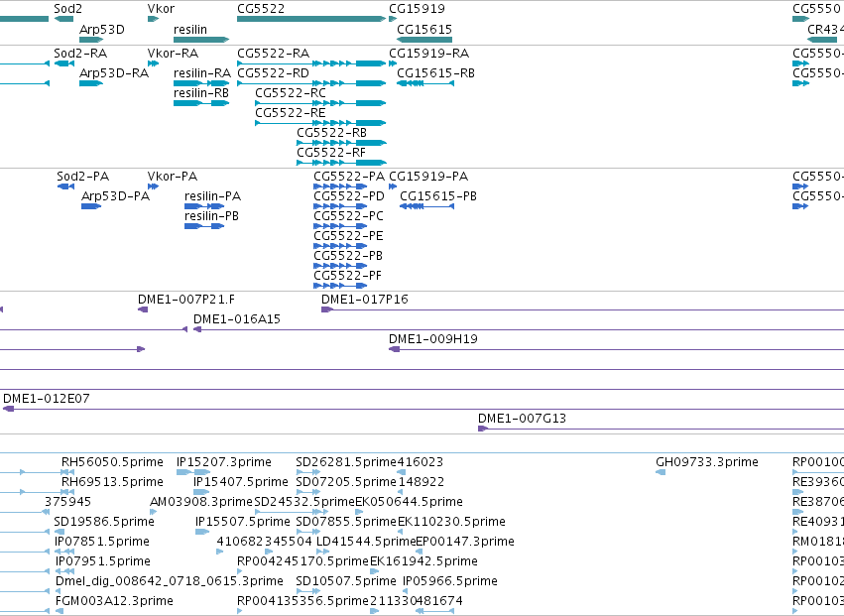Select EST label RH69513.5prime

tap(112, 482)
